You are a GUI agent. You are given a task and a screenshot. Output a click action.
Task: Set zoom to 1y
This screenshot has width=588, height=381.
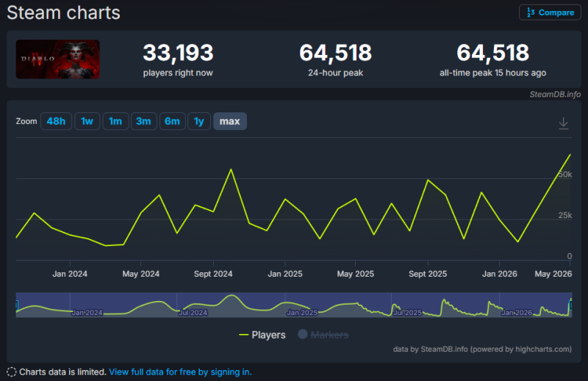[x=198, y=121]
